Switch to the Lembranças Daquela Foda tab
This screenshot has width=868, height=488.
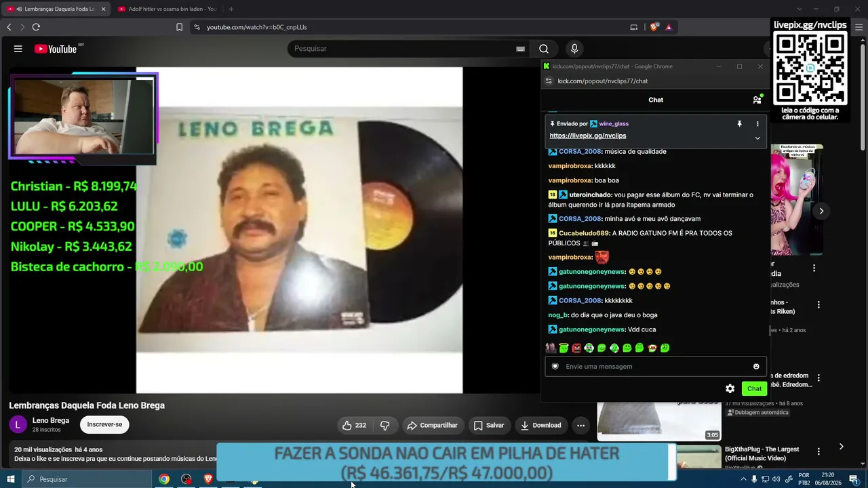pyautogui.click(x=55, y=9)
